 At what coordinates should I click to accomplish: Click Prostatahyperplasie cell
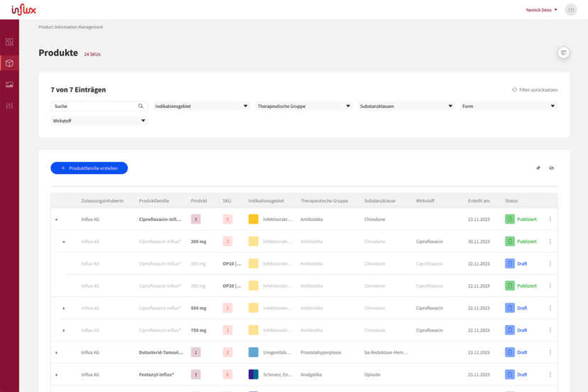[320, 352]
